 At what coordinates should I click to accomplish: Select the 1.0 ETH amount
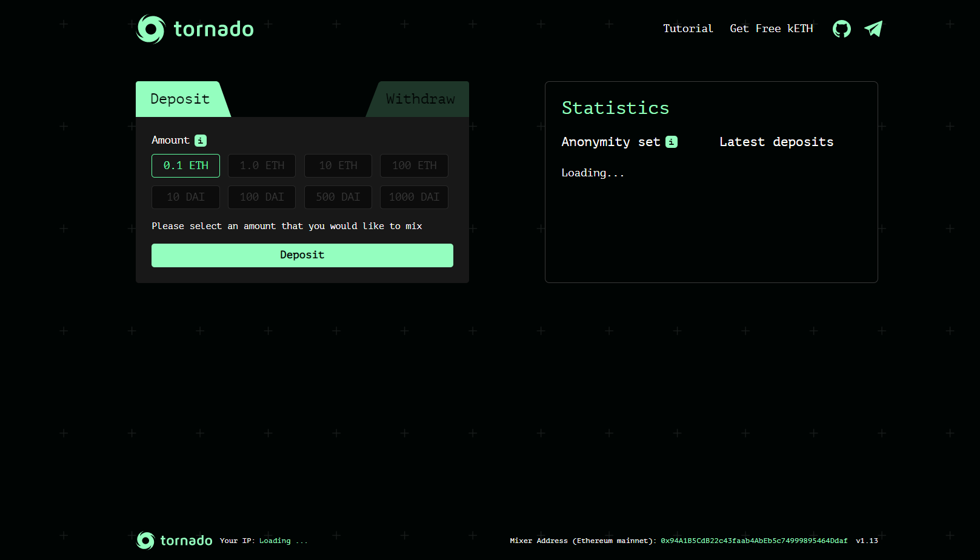click(262, 165)
